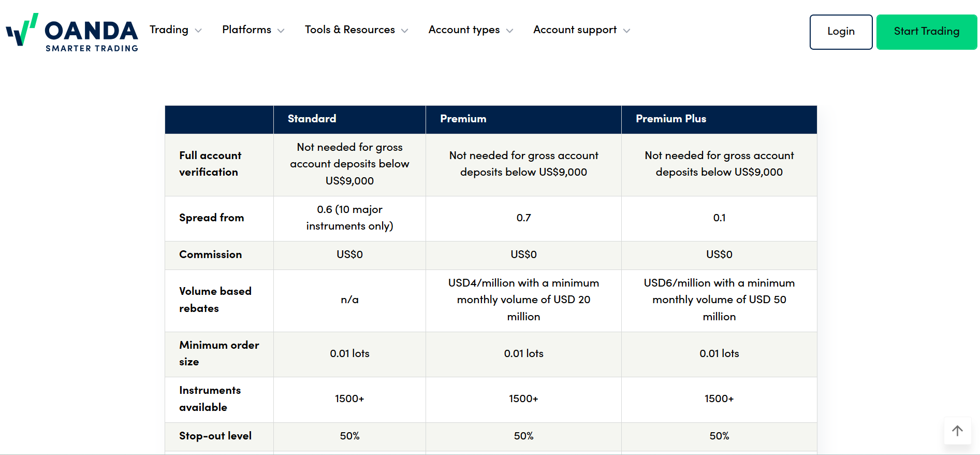The height and width of the screenshot is (455, 980).
Task: Click the scroll-to-top arrow button
Action: click(957, 431)
